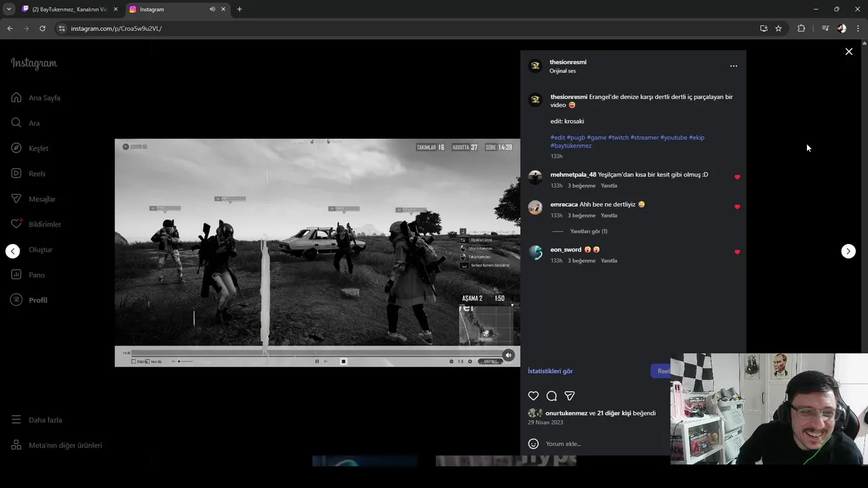This screenshot has width=868, height=488.
Task: Click hashtag #baytukenmez
Action: tap(571, 146)
